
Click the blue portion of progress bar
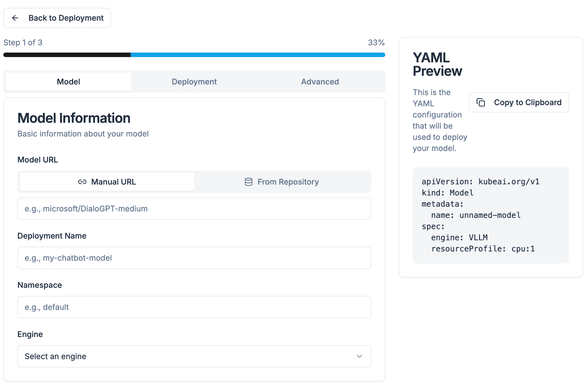pos(258,55)
